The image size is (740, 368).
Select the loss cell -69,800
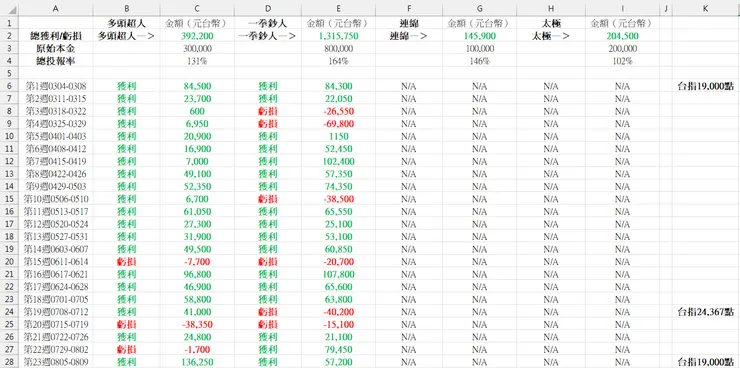(x=338, y=124)
